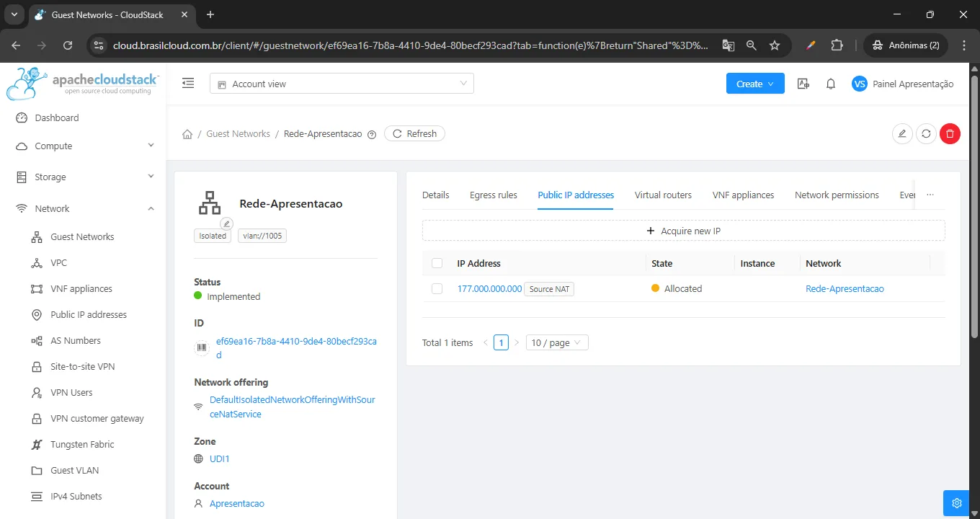Click the home icon in breadcrumb
980x519 pixels.
point(187,134)
